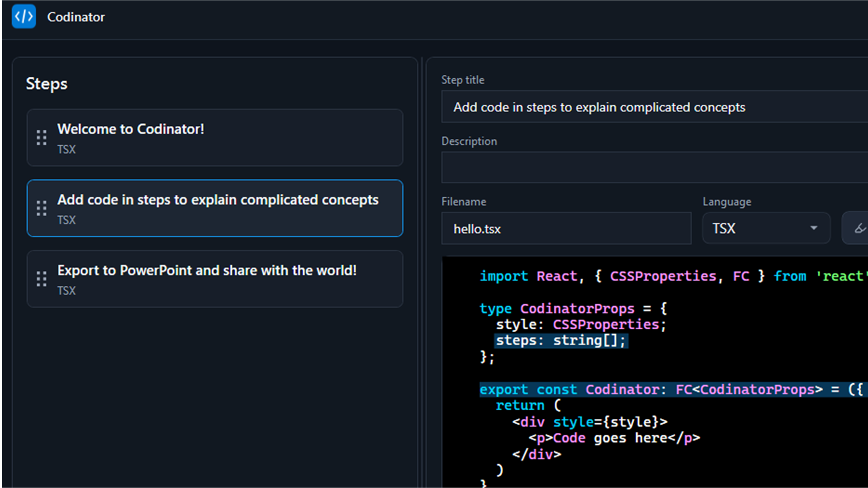The height and width of the screenshot is (488, 868).
Task: Click the return ( code line
Action: tap(528, 406)
